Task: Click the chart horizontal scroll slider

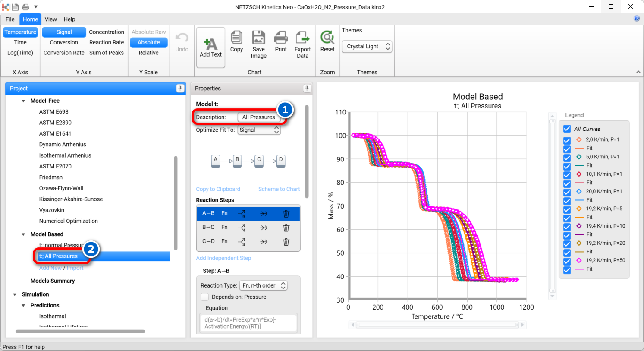Action: click(437, 325)
